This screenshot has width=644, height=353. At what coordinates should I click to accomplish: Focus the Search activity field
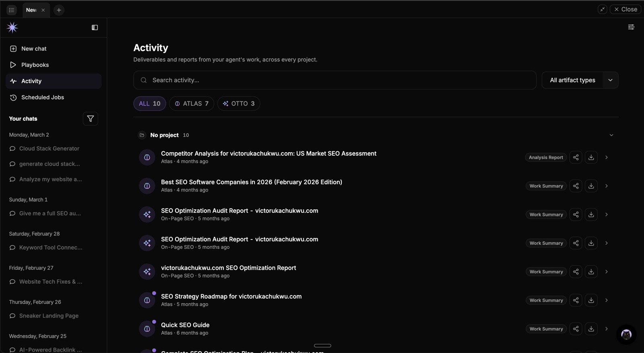[335, 80]
